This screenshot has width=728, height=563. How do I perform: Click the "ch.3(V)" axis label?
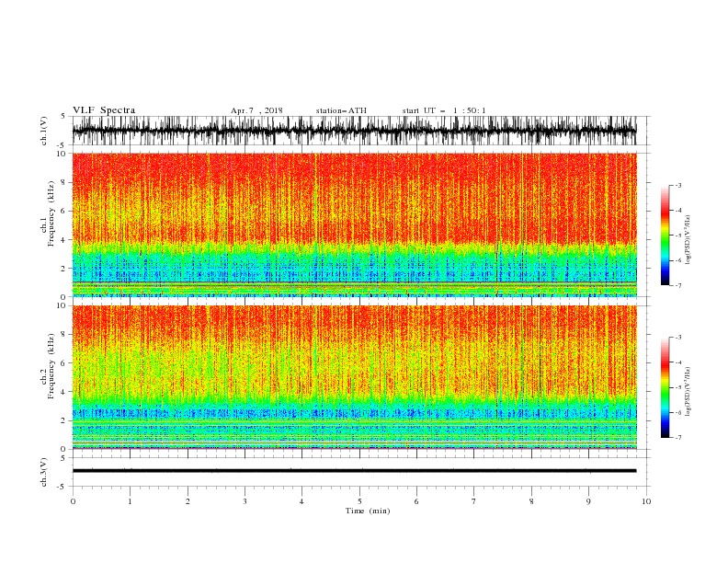44,472
